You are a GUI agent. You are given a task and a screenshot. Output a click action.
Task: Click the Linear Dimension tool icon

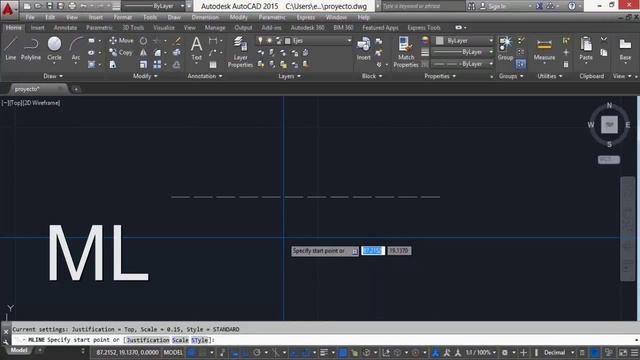(213, 41)
